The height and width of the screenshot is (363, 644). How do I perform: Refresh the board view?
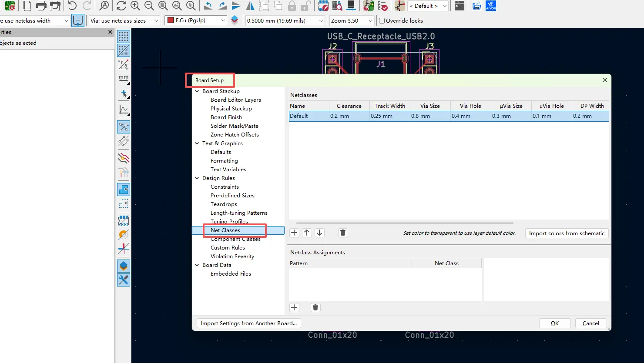(121, 6)
